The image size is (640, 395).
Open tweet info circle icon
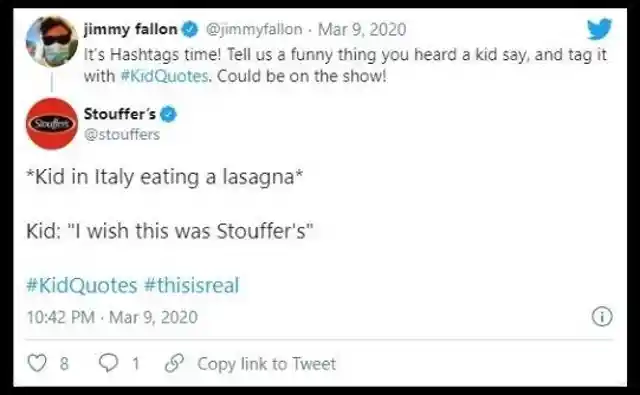pyautogui.click(x=602, y=317)
